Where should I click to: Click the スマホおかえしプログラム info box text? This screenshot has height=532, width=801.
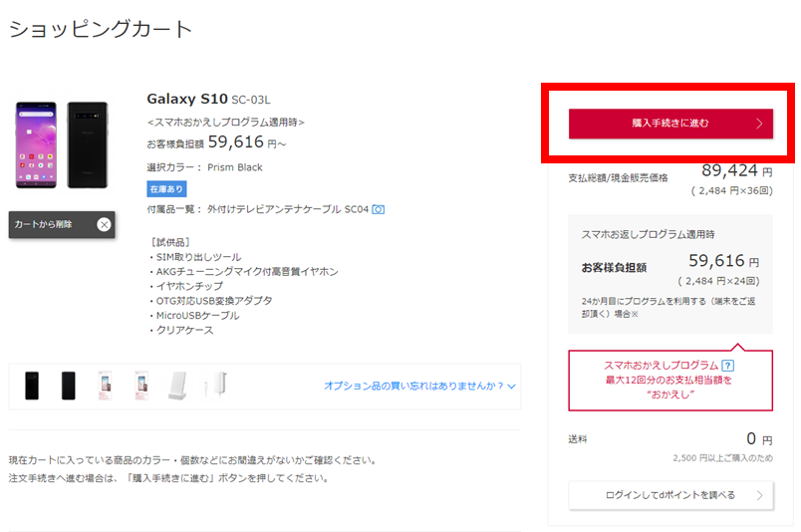tap(670, 381)
